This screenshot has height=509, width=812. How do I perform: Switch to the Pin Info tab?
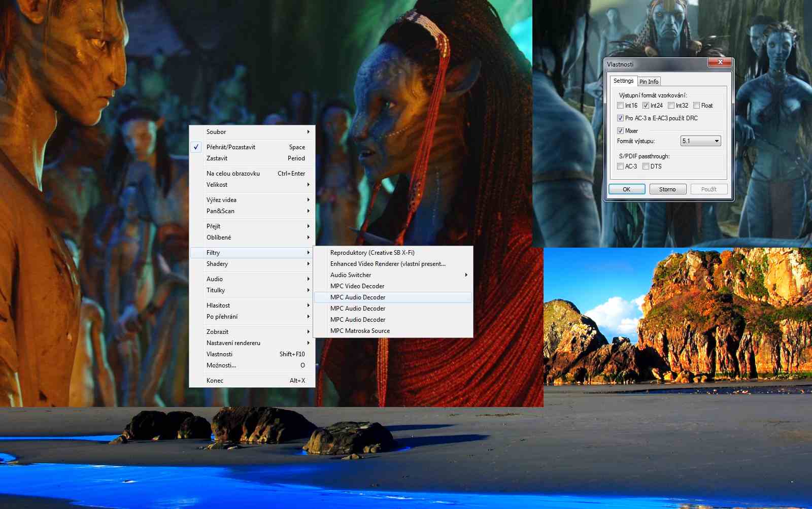pyautogui.click(x=649, y=82)
